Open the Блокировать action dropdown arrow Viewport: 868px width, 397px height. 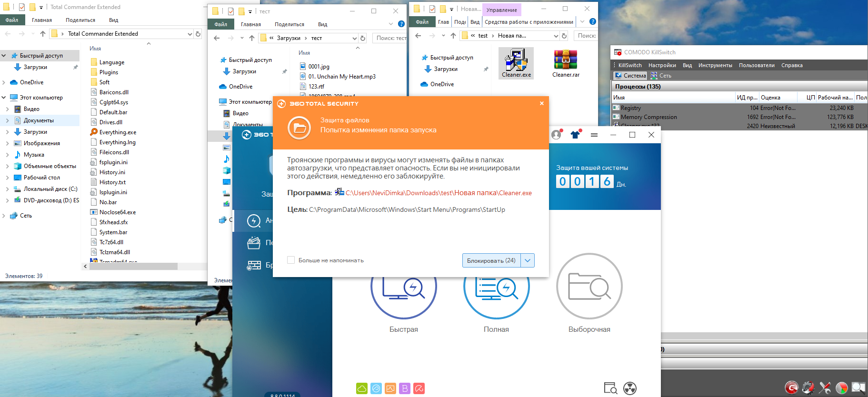point(528,260)
